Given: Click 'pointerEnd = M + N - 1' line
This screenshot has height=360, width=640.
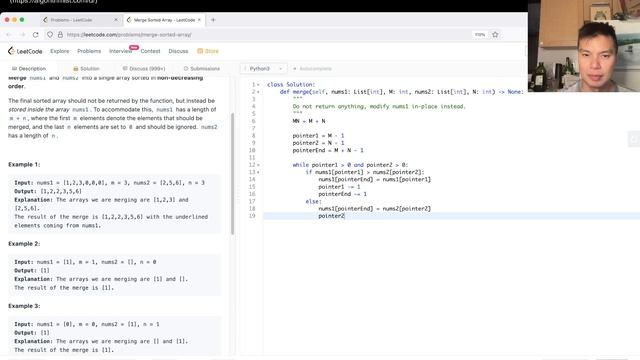Looking at the screenshot, I should pyautogui.click(x=328, y=151).
